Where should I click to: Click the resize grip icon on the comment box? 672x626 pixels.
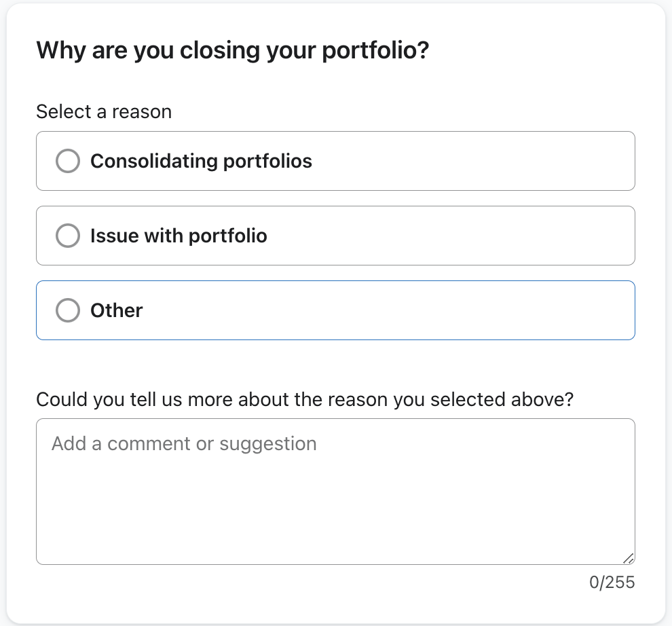tap(629, 557)
